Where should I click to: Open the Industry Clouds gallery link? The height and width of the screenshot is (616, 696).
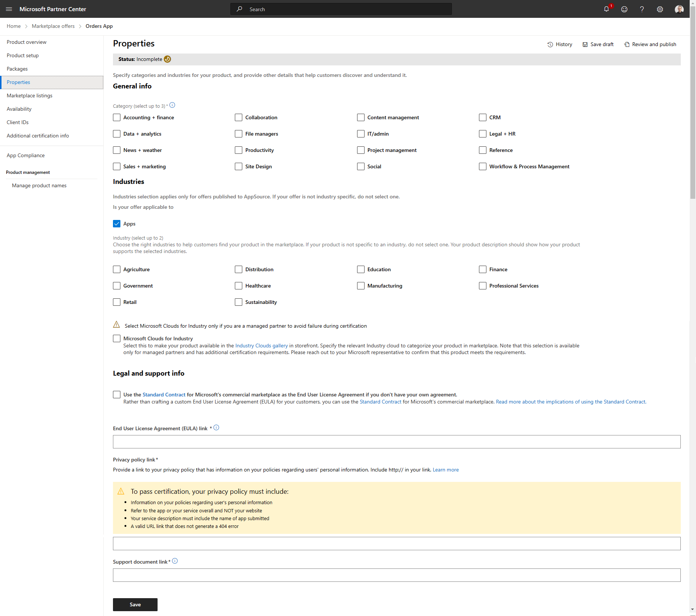click(262, 346)
